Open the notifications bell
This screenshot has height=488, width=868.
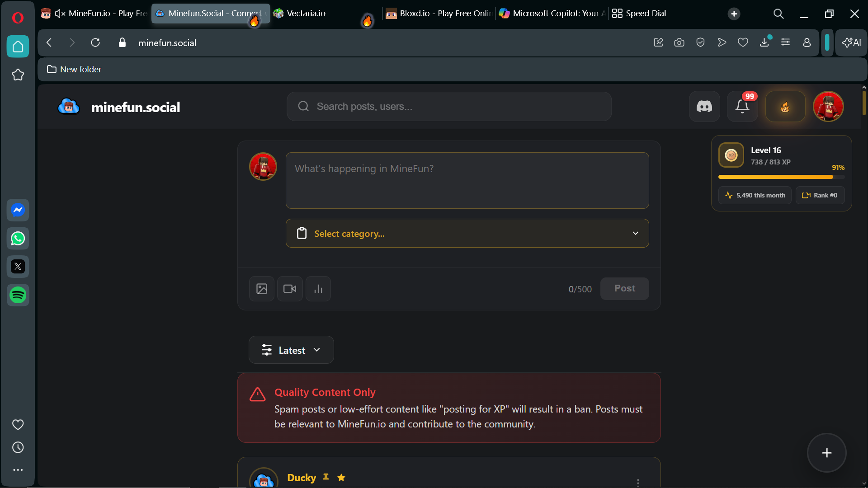(x=742, y=107)
